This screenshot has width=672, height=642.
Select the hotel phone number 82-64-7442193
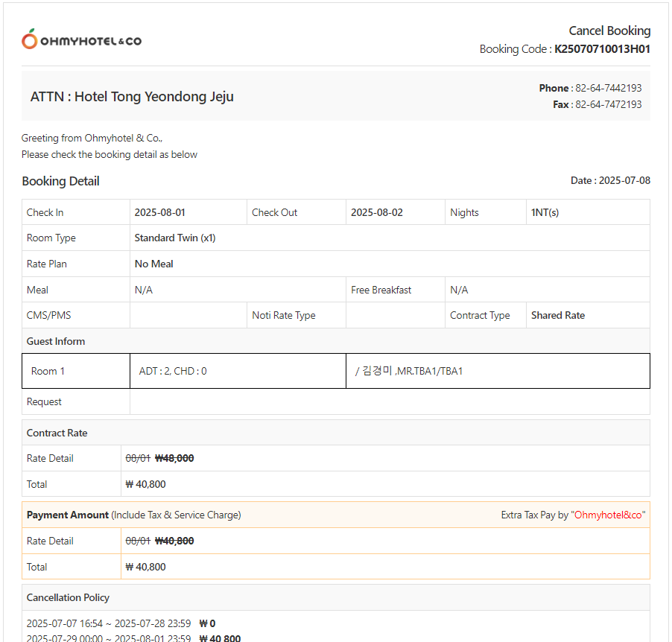tap(608, 88)
